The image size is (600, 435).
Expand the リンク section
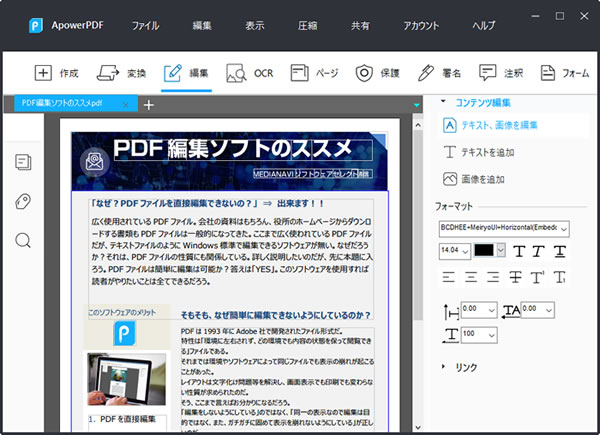point(443,367)
